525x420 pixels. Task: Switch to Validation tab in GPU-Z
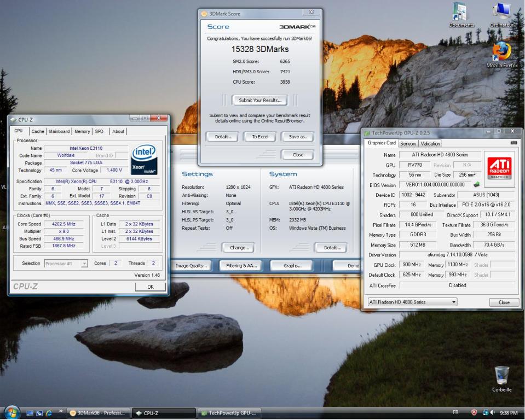pyautogui.click(x=430, y=143)
